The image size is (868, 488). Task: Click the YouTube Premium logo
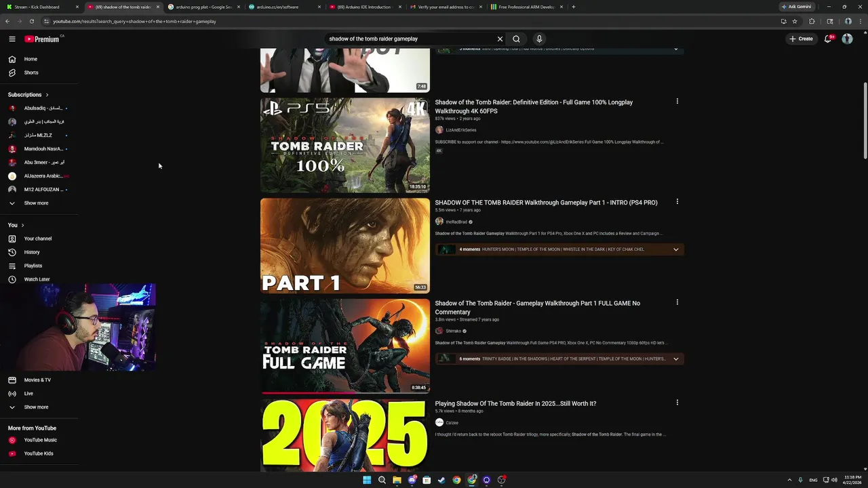coord(42,39)
